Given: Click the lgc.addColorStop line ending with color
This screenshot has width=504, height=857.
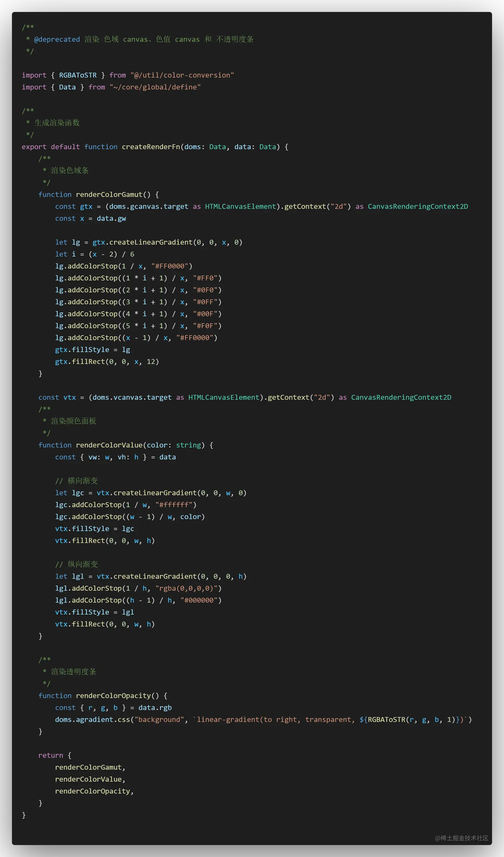Looking at the screenshot, I should pos(130,517).
